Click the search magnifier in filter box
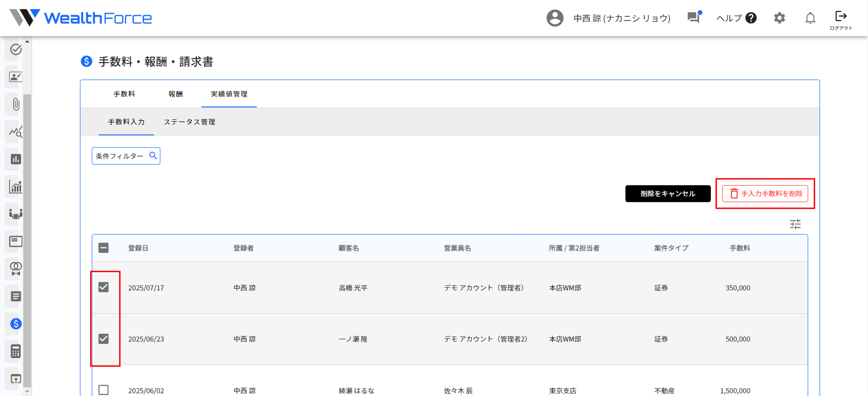The image size is (868, 396). pos(153,155)
